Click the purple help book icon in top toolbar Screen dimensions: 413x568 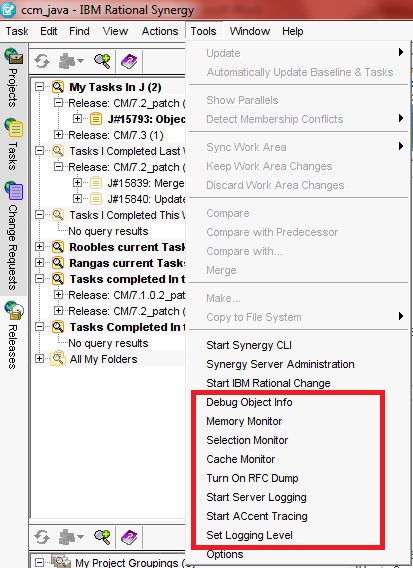[129, 61]
